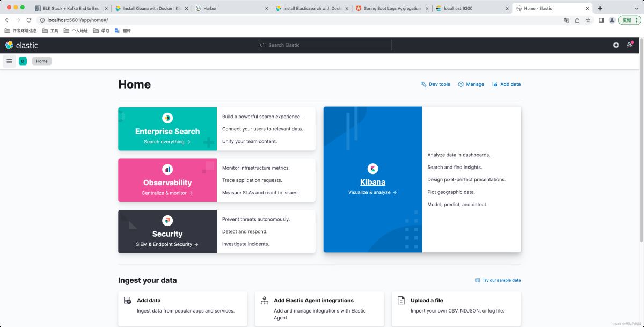Open the 个人地址 bookmarks folder

point(76,31)
